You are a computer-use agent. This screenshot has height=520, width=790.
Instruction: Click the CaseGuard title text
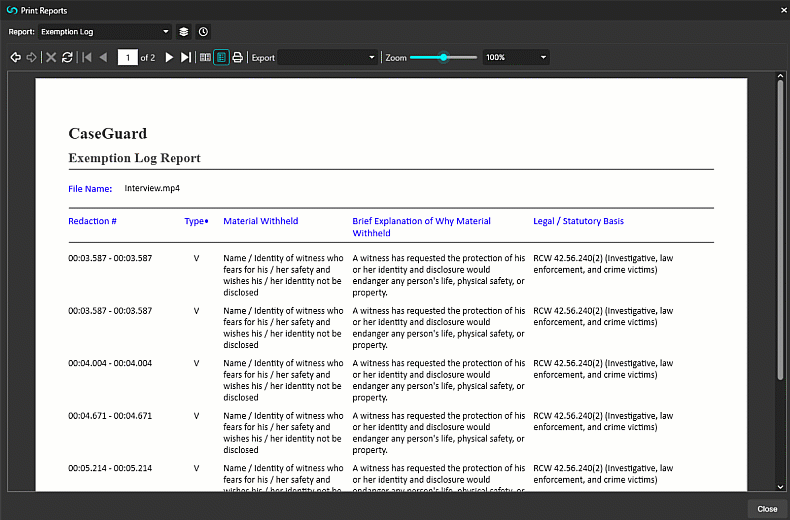pos(108,134)
